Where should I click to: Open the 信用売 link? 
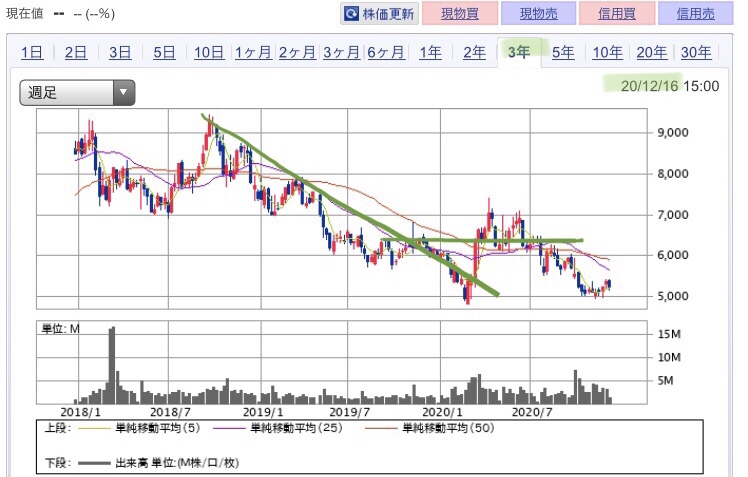(696, 13)
